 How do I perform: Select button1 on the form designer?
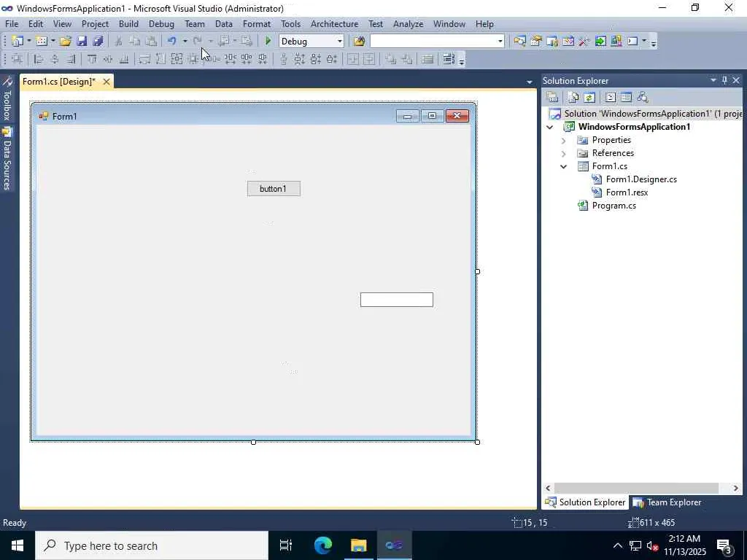(274, 189)
